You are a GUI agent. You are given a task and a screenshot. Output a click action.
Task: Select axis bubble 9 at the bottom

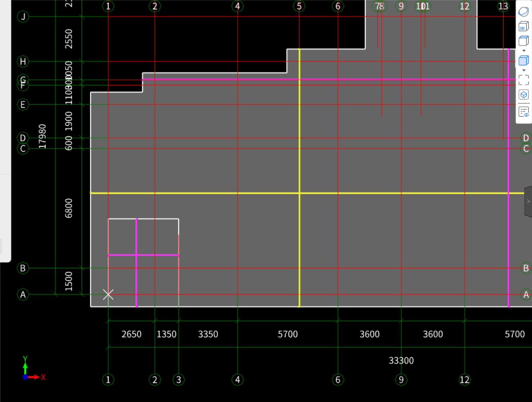point(401,380)
